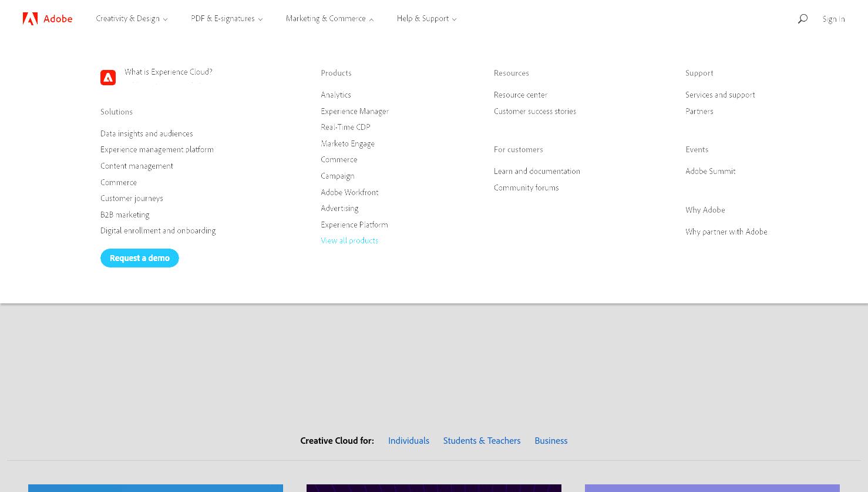Collapse the Marketing & Commerce menu
Viewport: 868px width, 492px height.
click(329, 19)
